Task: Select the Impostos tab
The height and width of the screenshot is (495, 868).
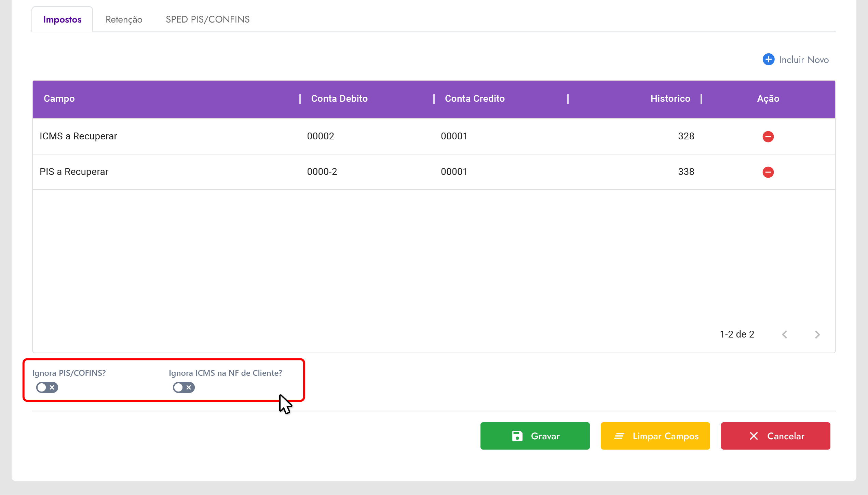Action: (x=62, y=19)
